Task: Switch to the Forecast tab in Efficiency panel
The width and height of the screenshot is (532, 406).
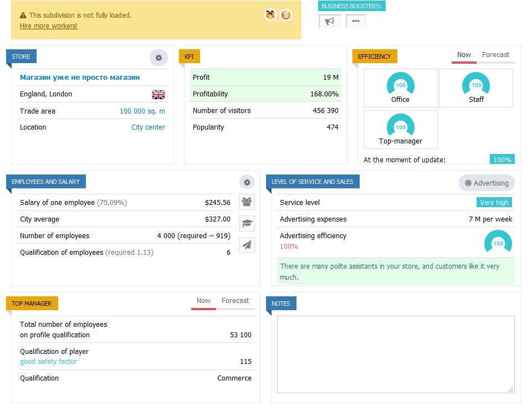Action: point(495,55)
